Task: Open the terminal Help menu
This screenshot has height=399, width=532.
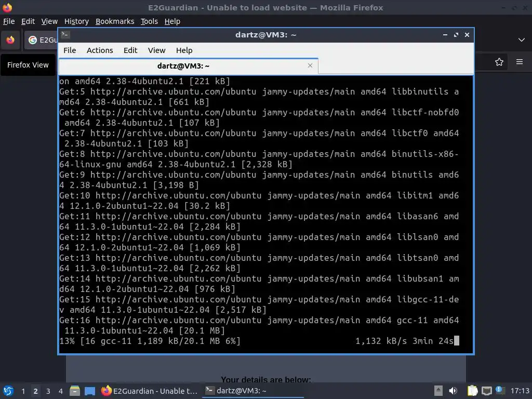Action: point(184,50)
